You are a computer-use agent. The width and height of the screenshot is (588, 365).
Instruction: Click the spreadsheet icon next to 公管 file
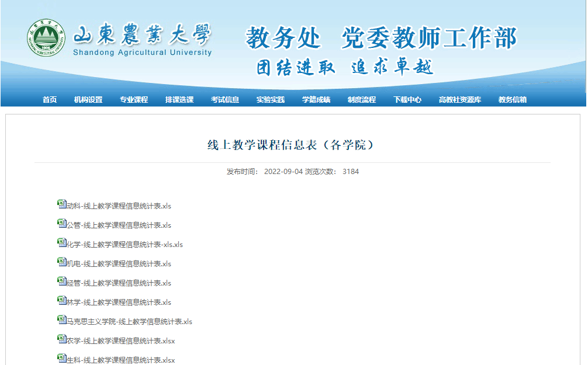pos(61,223)
